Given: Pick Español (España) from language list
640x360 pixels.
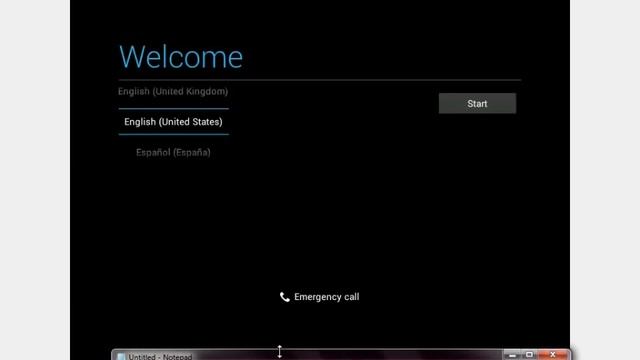Looking at the screenshot, I should click(x=173, y=153).
